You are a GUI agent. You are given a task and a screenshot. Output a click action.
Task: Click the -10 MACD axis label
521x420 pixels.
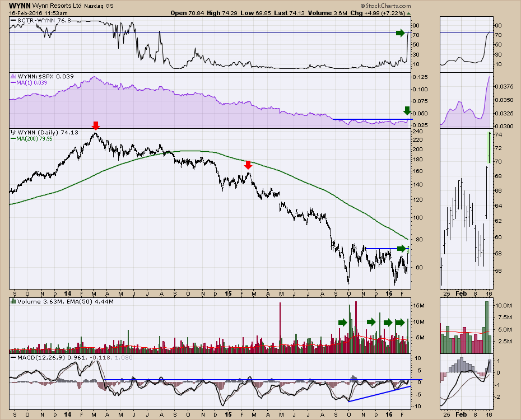(x=417, y=407)
